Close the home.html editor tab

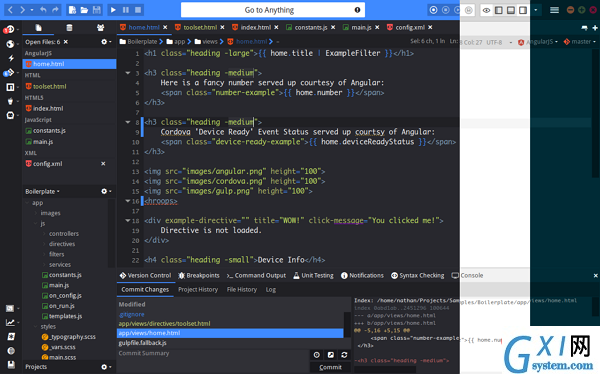tap(165, 27)
